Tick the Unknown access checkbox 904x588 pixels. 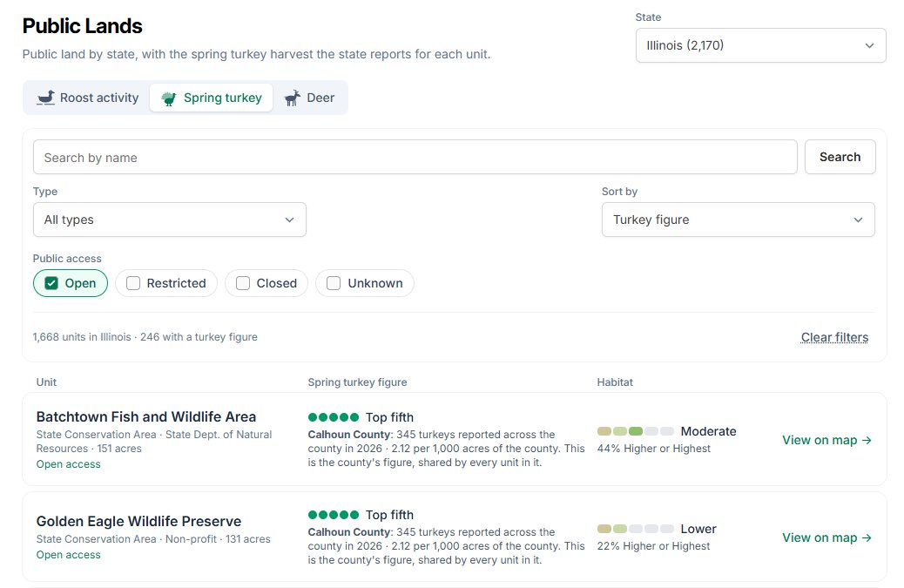334,283
